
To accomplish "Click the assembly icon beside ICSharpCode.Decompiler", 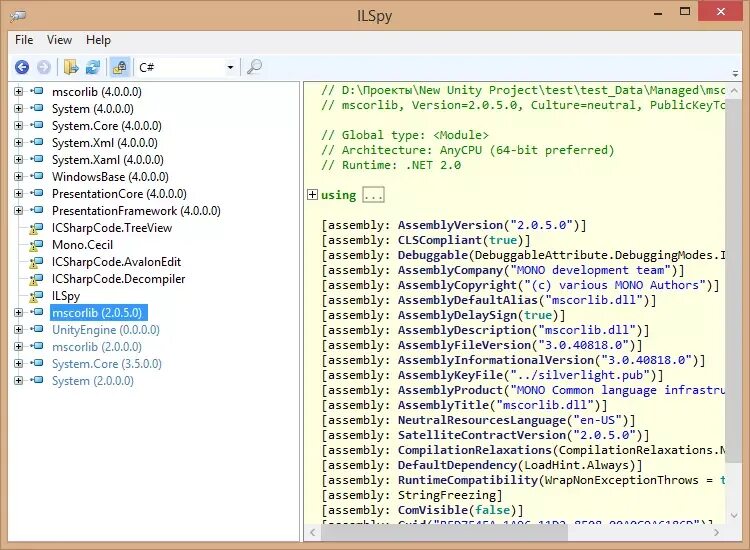I will [36, 279].
